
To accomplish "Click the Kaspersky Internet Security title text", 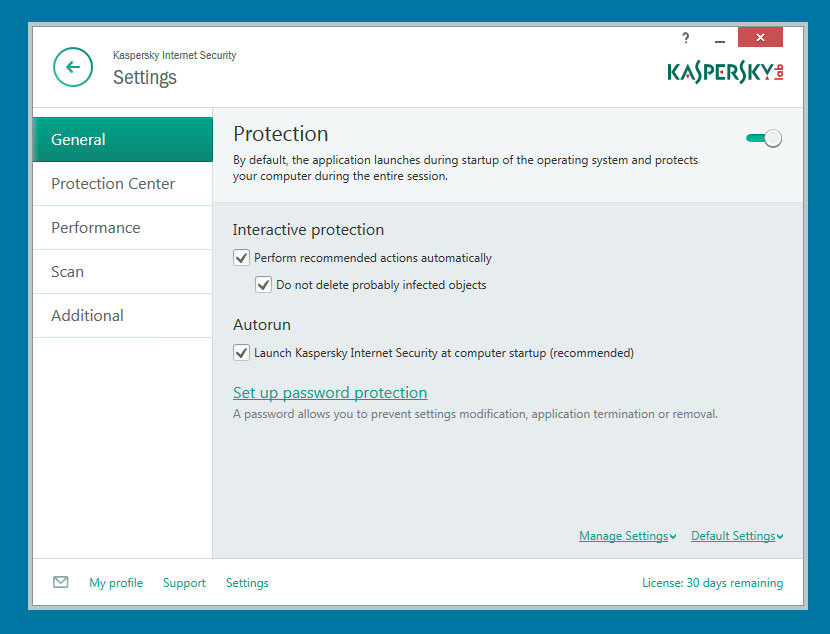I will click(174, 55).
